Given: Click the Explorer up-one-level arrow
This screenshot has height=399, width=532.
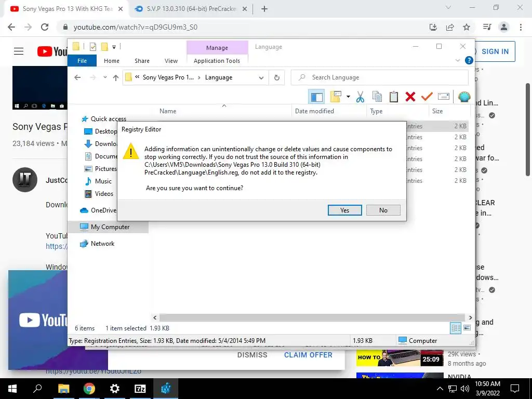Looking at the screenshot, I should tap(116, 78).
